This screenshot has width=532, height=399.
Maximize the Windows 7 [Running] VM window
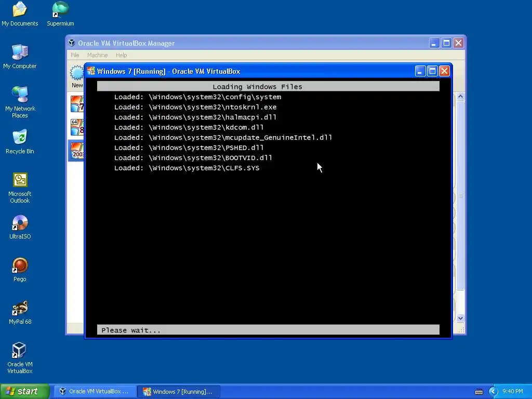pos(432,71)
